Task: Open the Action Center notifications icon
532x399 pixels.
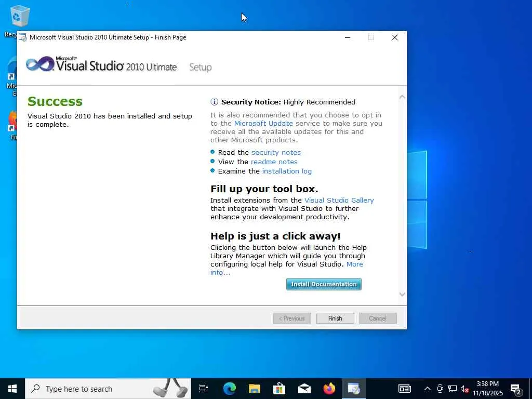Action: [x=516, y=389]
